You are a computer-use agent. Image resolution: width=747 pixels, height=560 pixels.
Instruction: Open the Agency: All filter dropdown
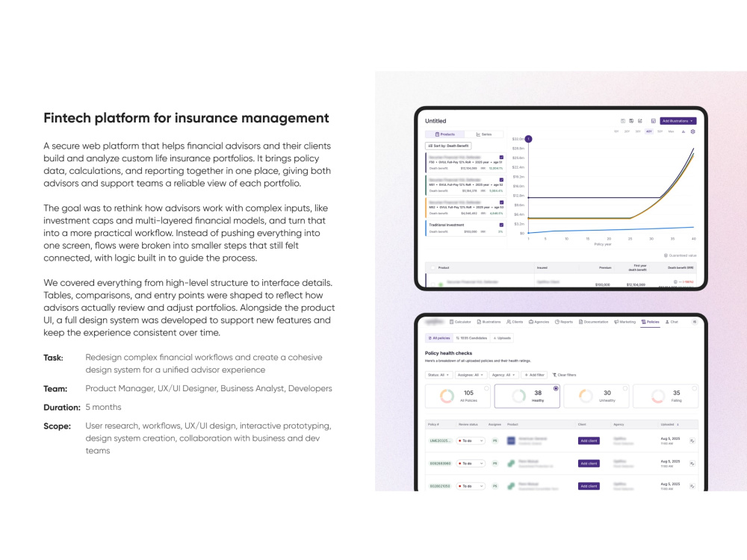click(x=503, y=376)
